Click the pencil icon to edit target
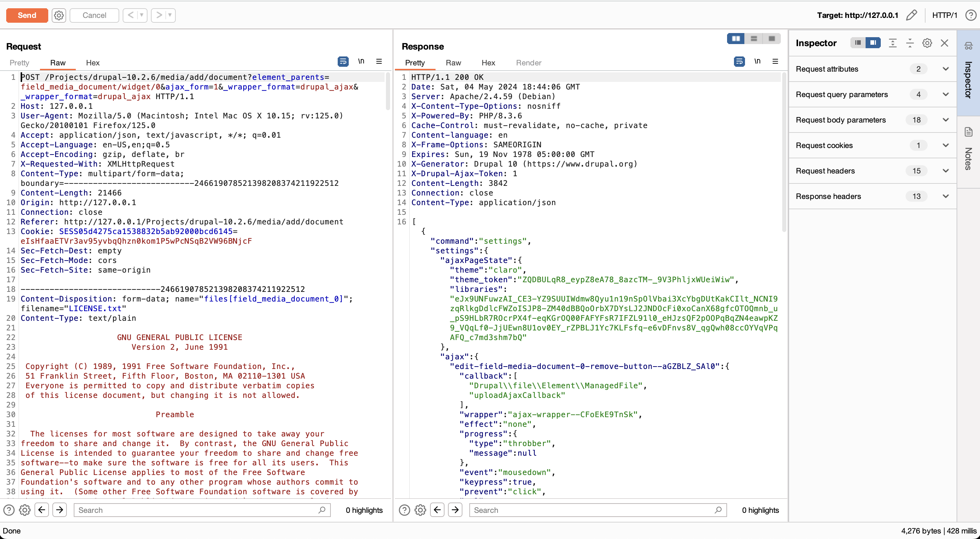 911,15
